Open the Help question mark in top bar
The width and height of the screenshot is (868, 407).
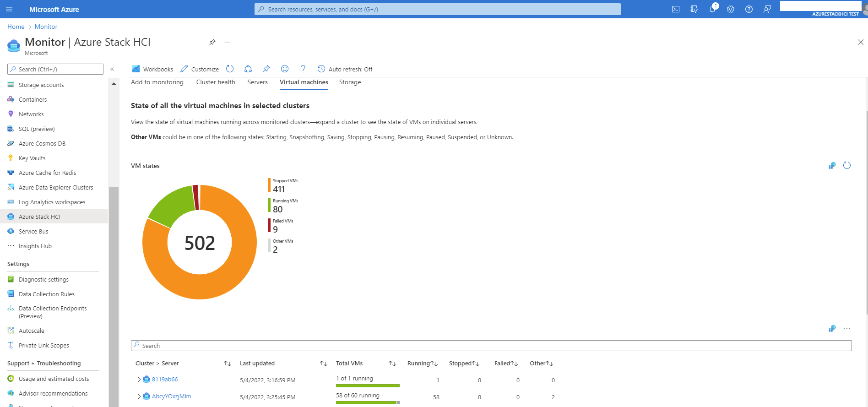(749, 9)
